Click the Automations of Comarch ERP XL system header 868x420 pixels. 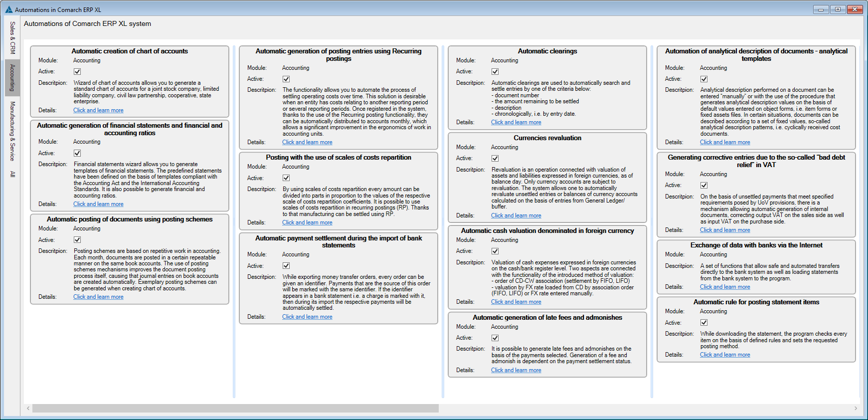coord(87,23)
